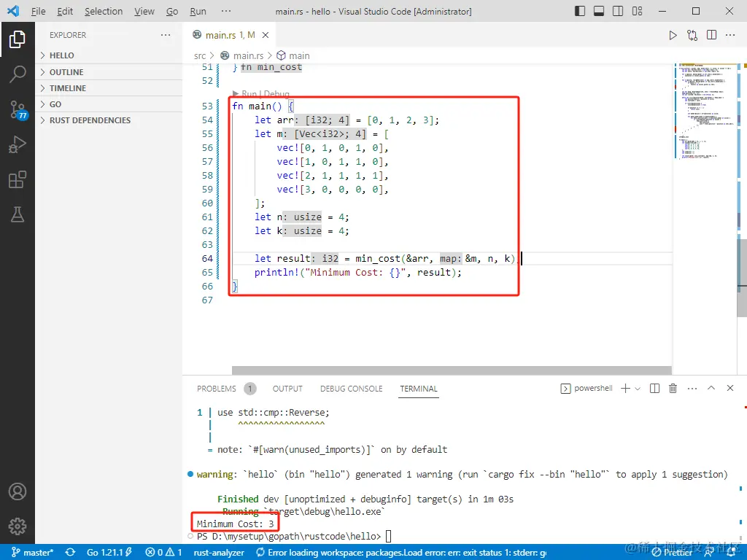This screenshot has width=747, height=560.
Task: Open the Run menu
Action: pos(198,11)
